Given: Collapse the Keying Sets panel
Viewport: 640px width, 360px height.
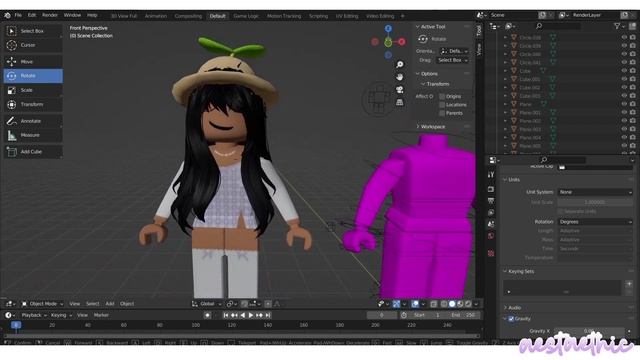Looking at the screenshot, I should tap(521, 271).
